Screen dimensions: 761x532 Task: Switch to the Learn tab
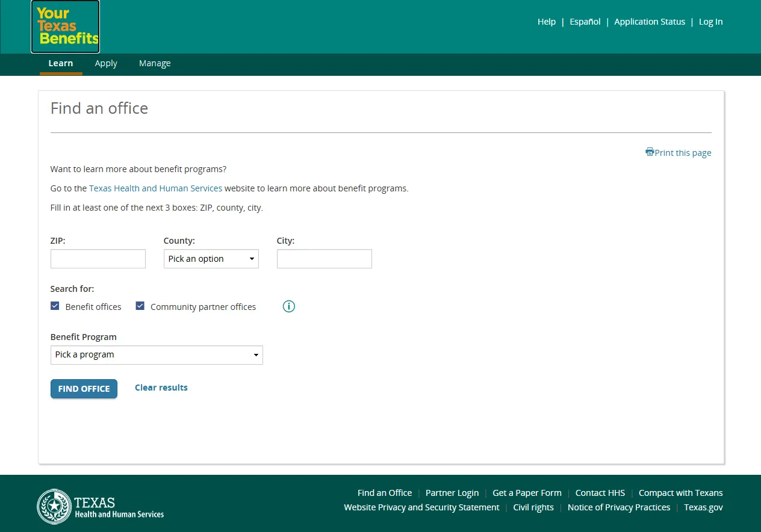(x=61, y=63)
